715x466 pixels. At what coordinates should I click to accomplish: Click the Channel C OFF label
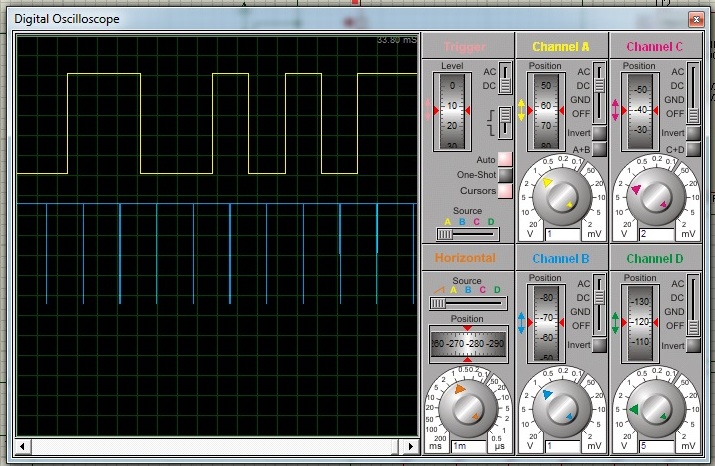676,114
